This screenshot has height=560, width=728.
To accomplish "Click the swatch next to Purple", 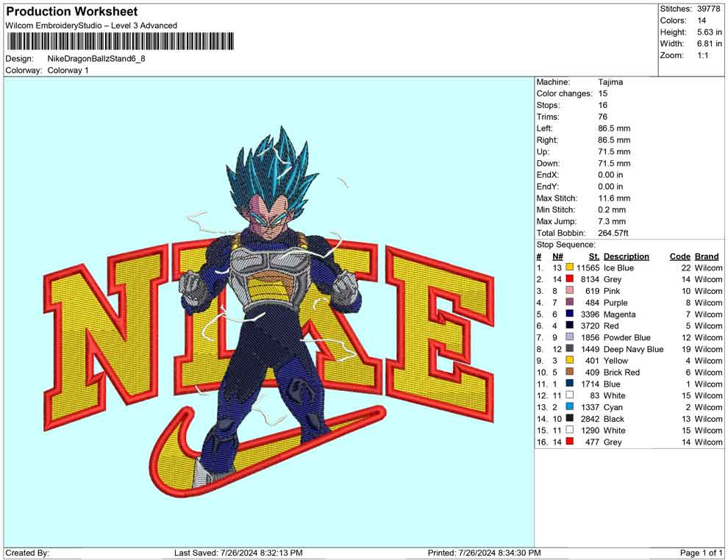I will tap(568, 303).
